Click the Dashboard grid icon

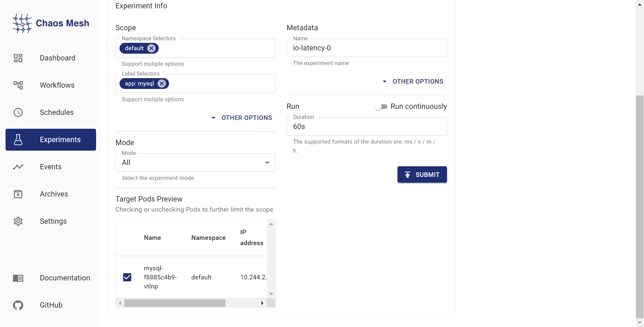click(x=18, y=58)
